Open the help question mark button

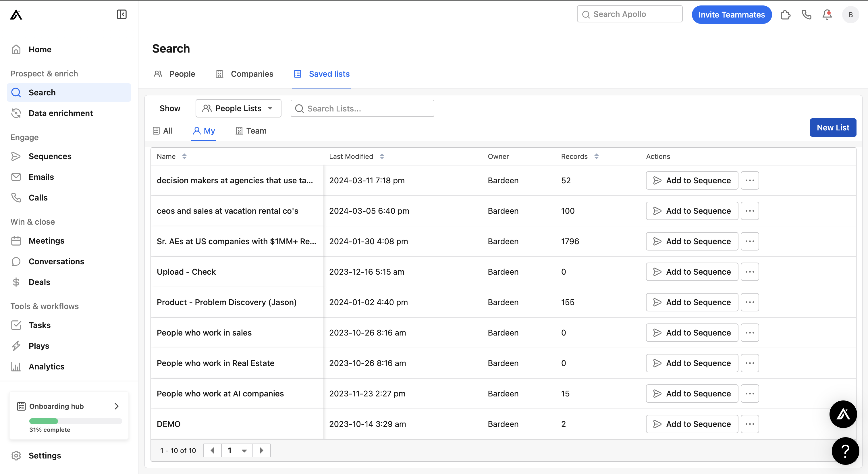pyautogui.click(x=845, y=451)
